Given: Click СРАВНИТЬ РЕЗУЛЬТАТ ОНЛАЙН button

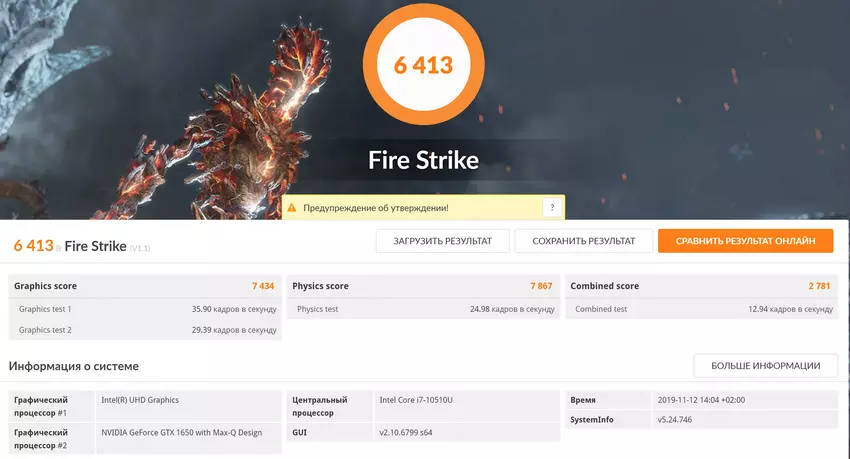Looking at the screenshot, I should [x=745, y=241].
